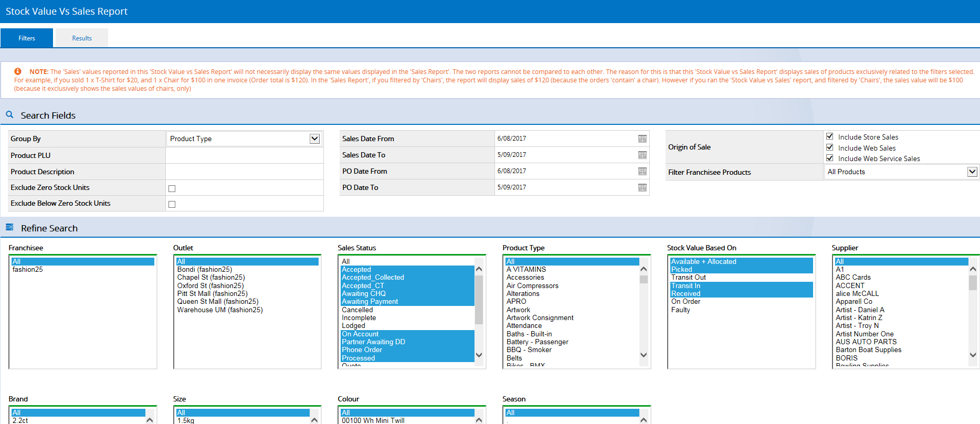Click Colour list scroll up arrow

(479, 420)
